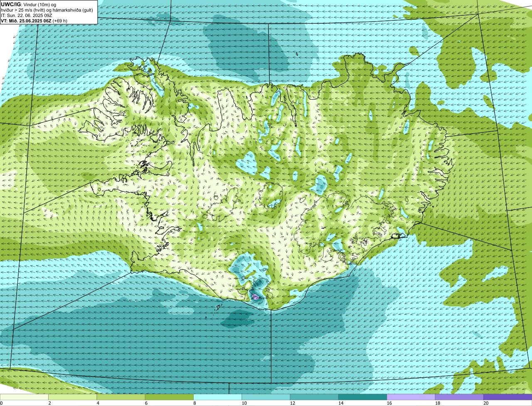This screenshot has width=532, height=406.
Task: Click the 12–14 m/s teal legend swatch
Action: point(314,397)
